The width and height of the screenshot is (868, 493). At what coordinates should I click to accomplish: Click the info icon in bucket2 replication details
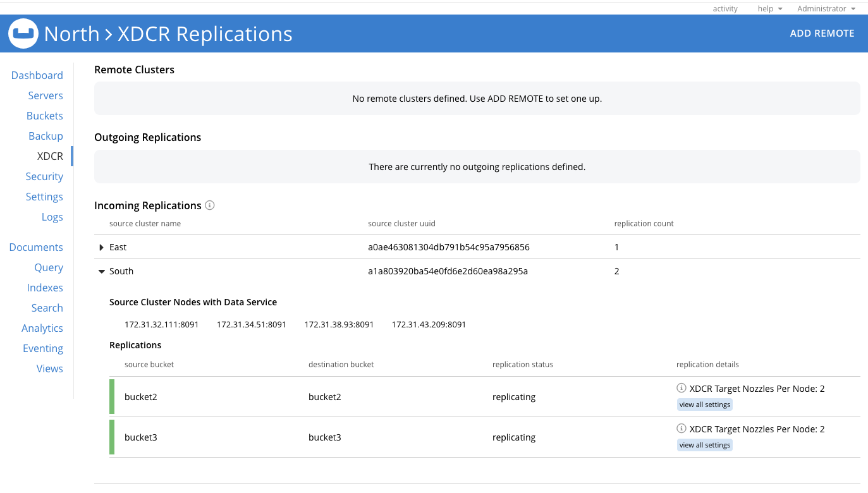tap(682, 388)
